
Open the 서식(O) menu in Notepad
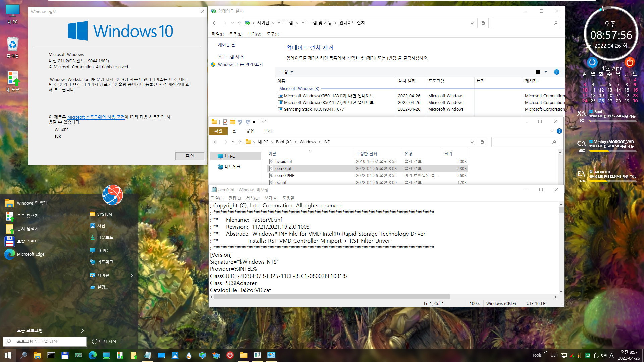253,198
